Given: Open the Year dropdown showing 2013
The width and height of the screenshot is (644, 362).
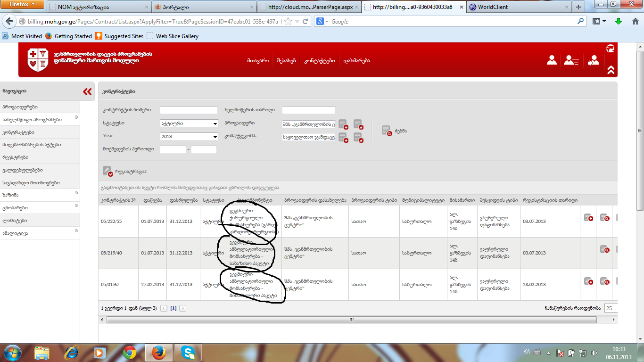Looking at the screenshot, I should coord(189,137).
